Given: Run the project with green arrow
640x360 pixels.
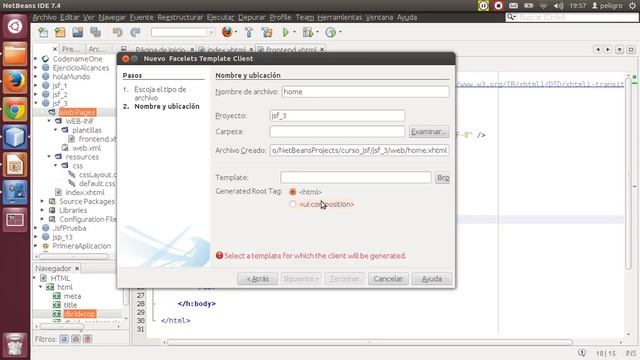Looking at the screenshot, I should [286, 32].
